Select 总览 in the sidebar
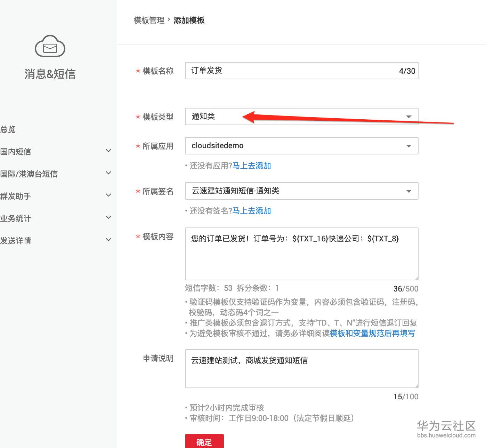Screen dimensions: 486x448 [8, 129]
